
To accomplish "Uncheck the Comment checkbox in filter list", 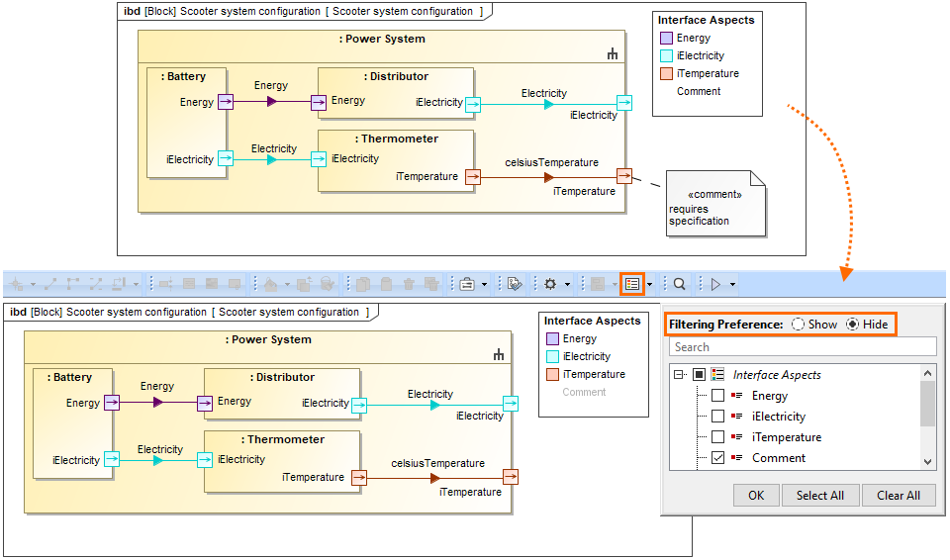I will 717,458.
